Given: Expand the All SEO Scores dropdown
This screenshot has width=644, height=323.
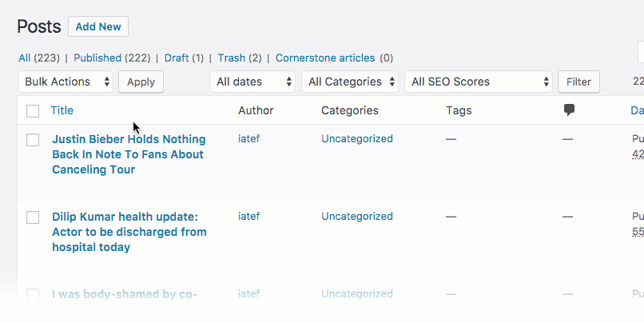Looking at the screenshot, I should tap(478, 82).
